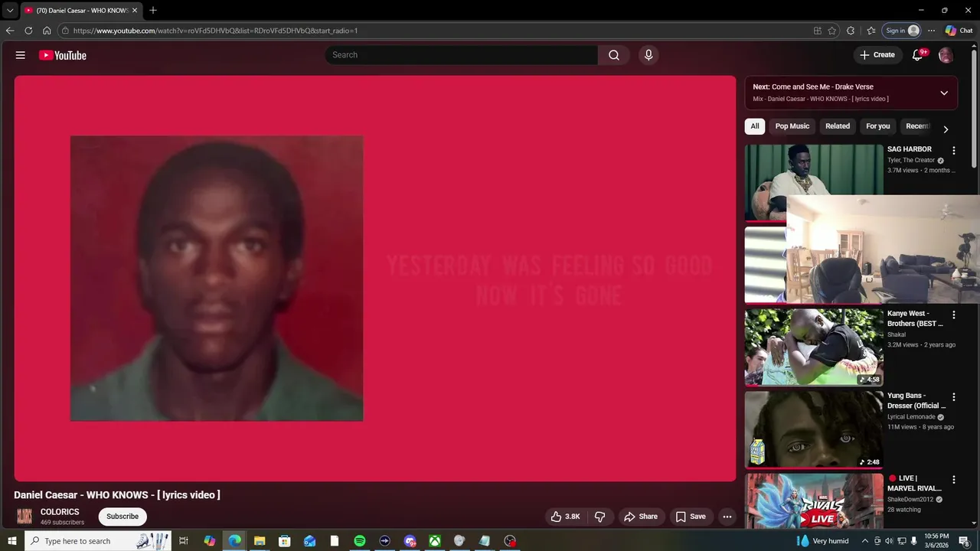Open the YouTube hamburger guide menu
Image resolution: width=980 pixels, height=551 pixels.
21,55
